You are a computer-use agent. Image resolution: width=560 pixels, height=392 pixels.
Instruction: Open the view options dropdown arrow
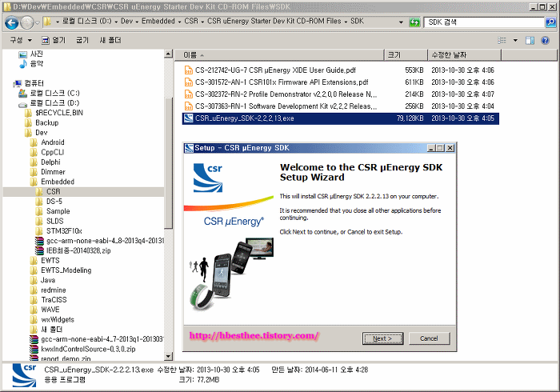point(515,40)
